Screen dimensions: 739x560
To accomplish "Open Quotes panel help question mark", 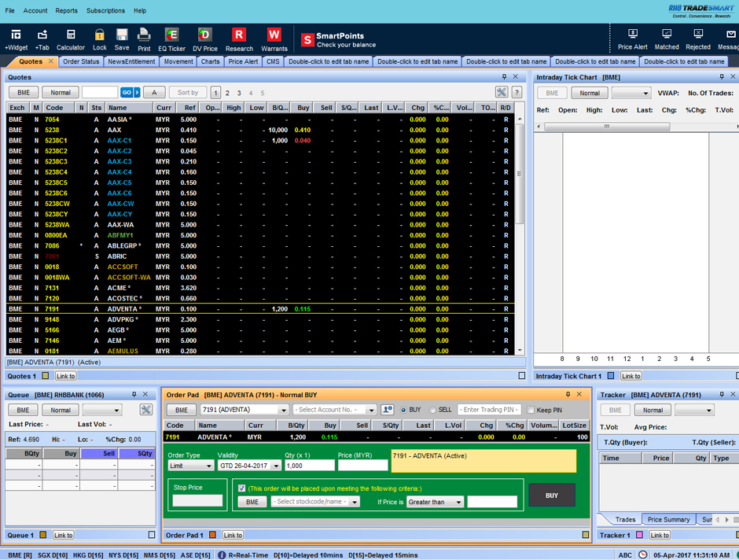I will [517, 92].
